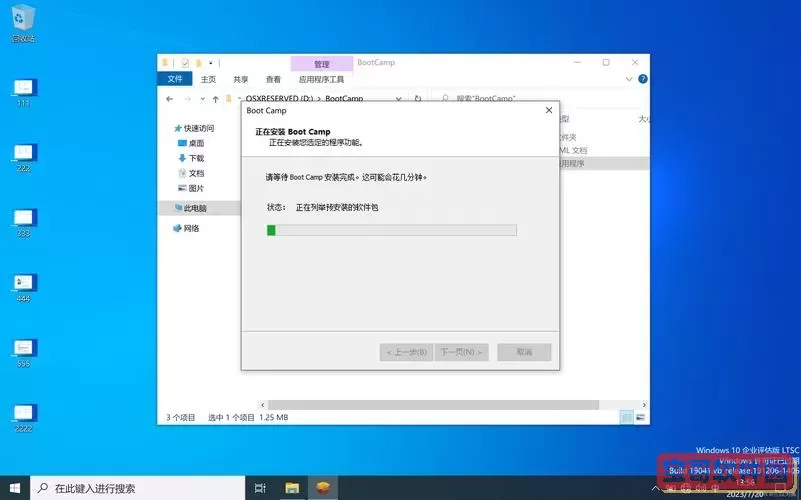
Task: Switch to details view in Explorer status bar
Action: tap(626, 417)
